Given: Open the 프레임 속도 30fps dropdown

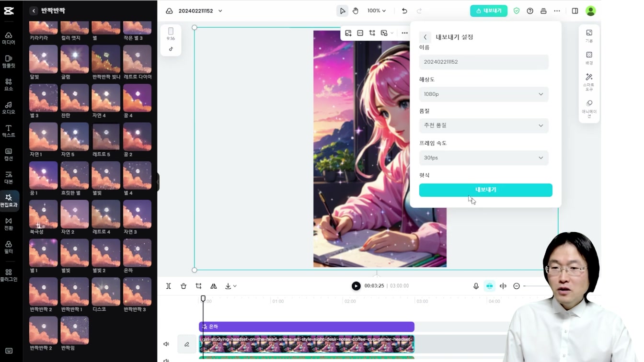Looking at the screenshot, I should (x=484, y=158).
